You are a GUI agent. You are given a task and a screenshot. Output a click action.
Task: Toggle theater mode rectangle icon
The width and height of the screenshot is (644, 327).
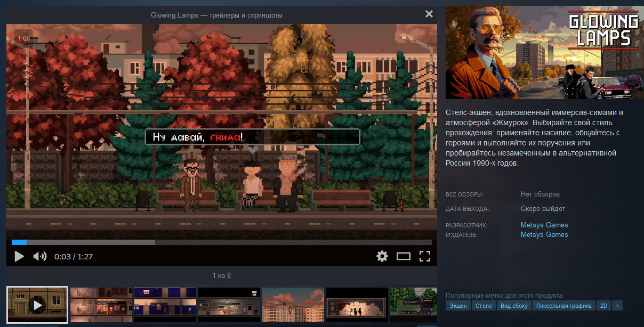[x=404, y=256]
